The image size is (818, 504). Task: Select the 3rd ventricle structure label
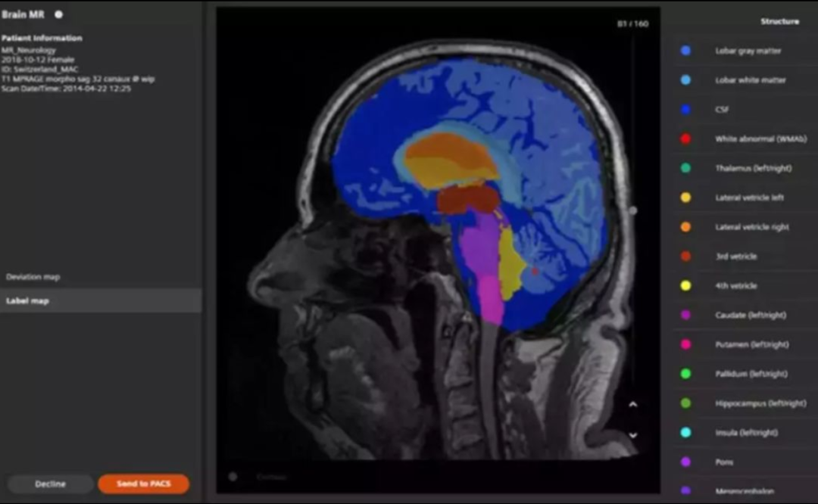pos(735,257)
